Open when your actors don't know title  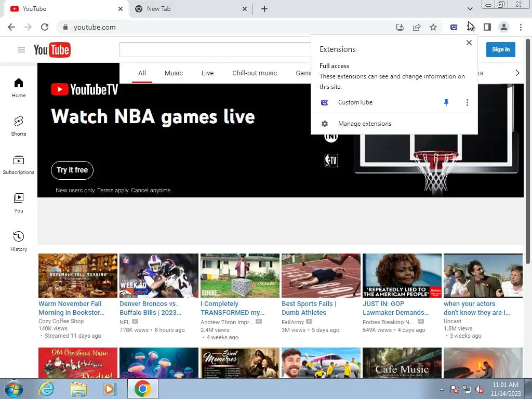point(477,308)
